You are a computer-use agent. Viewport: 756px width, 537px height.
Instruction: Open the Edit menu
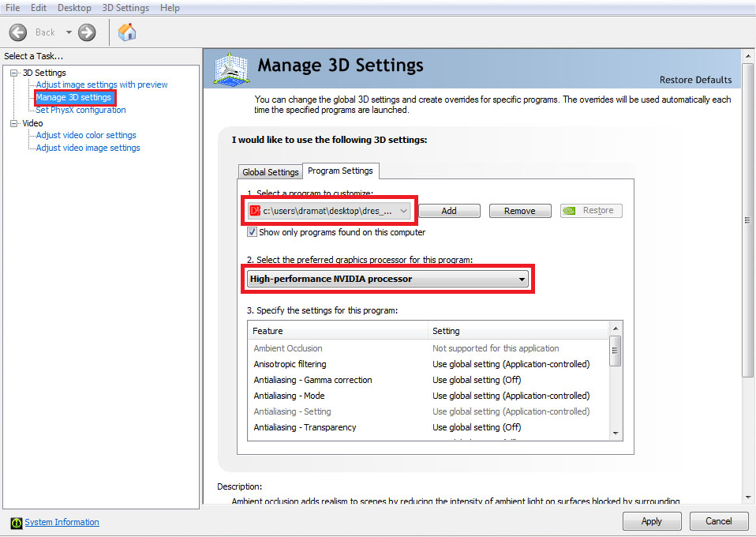(x=39, y=8)
